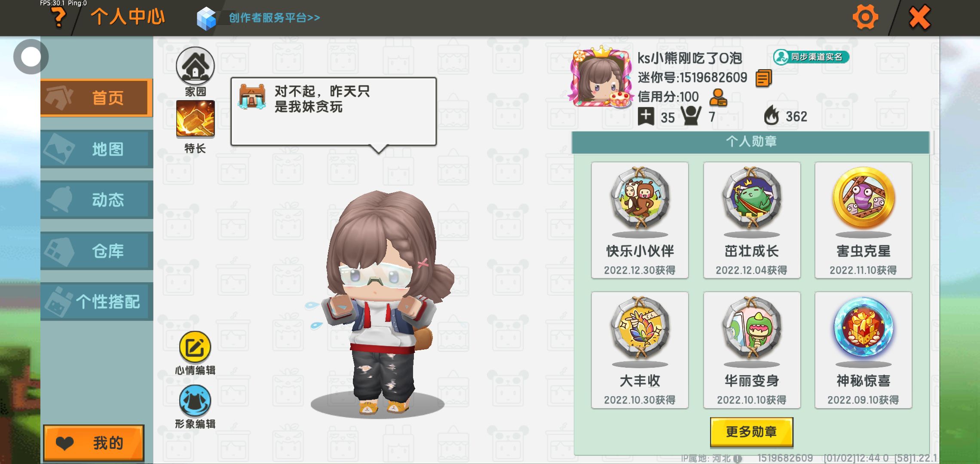Viewport: 980px width, 464px height.
Task: Switch to the 动态 sidebar tab
Action: 97,200
